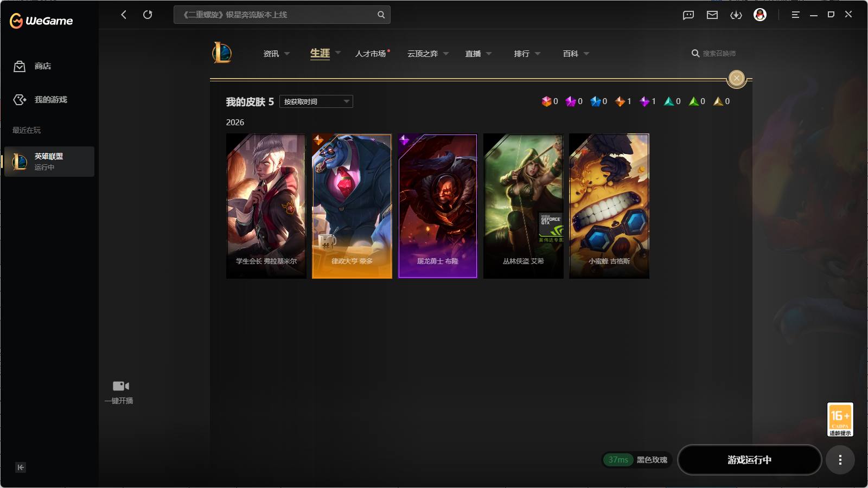The image size is (868, 488).
Task: Click the blue pentagon gem icon
Action: (x=596, y=101)
